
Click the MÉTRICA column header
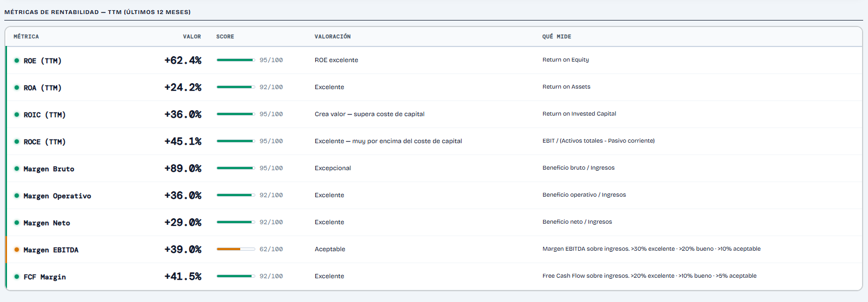26,37
